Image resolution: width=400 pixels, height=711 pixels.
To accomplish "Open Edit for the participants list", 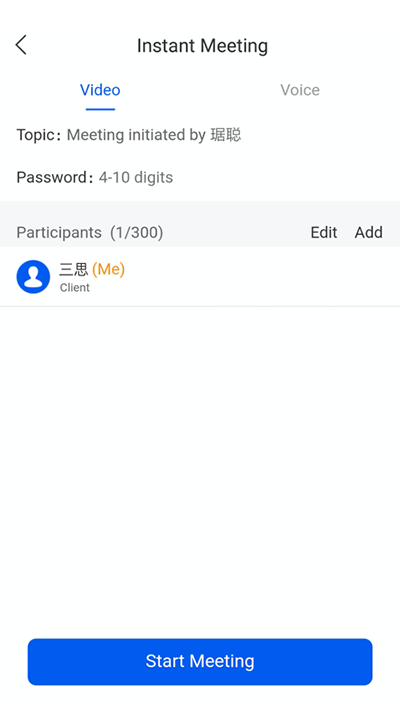I will click(324, 232).
